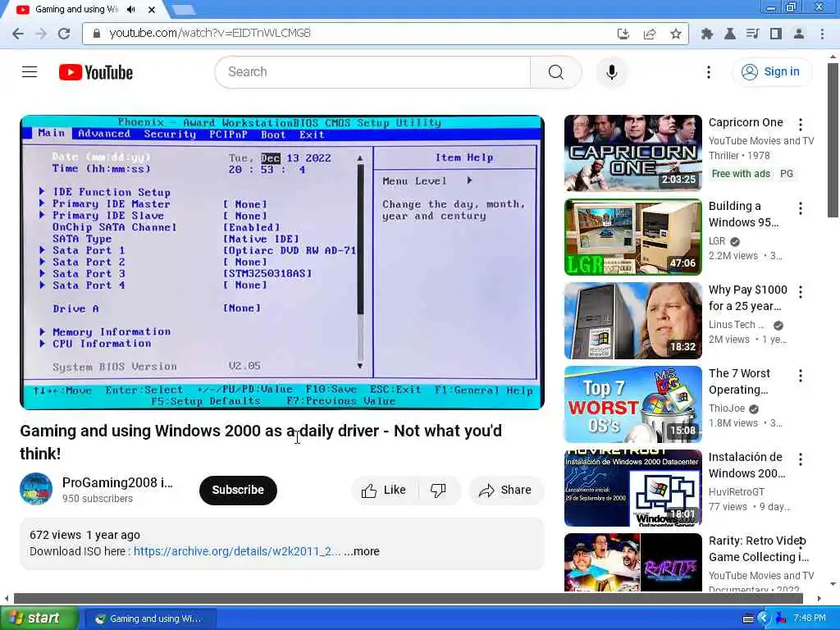Open the Linus Tech 18:32 thumbnail
Screen dimensions: 840x630
coord(632,321)
